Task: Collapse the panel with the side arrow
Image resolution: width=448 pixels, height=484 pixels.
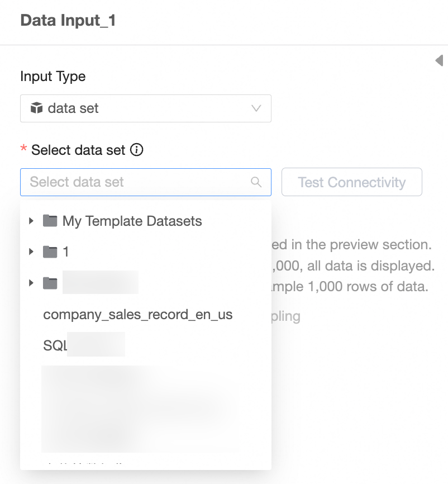Action: 440,60
